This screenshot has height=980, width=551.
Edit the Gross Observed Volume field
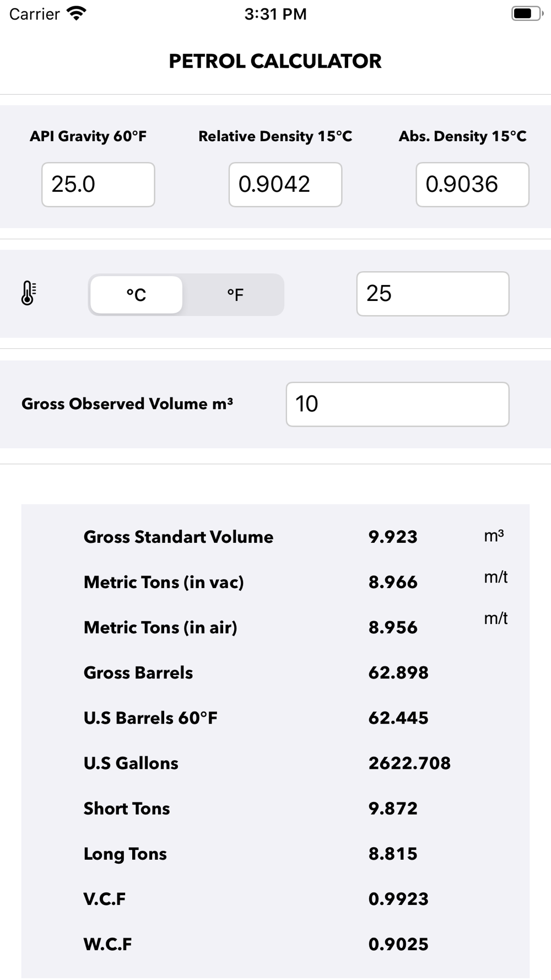click(x=397, y=404)
